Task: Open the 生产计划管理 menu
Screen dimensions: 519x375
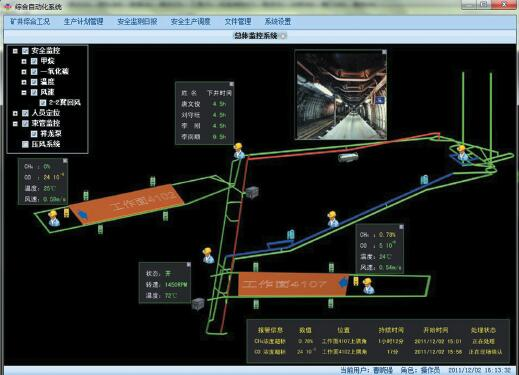Action: 83,22
